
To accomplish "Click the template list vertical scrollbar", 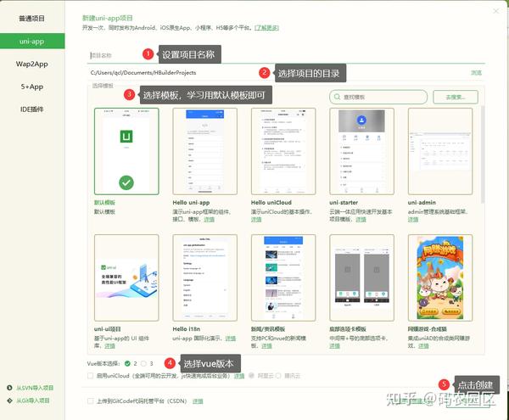I will coord(483,154).
